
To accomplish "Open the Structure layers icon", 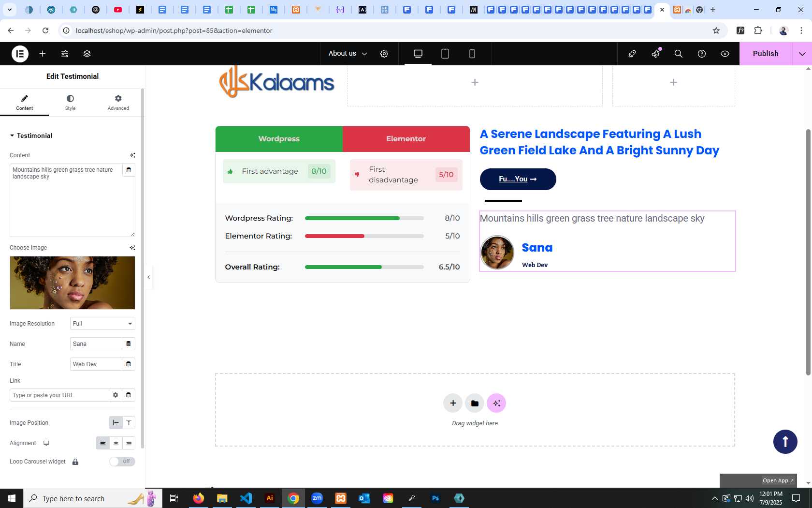I will 87,54.
